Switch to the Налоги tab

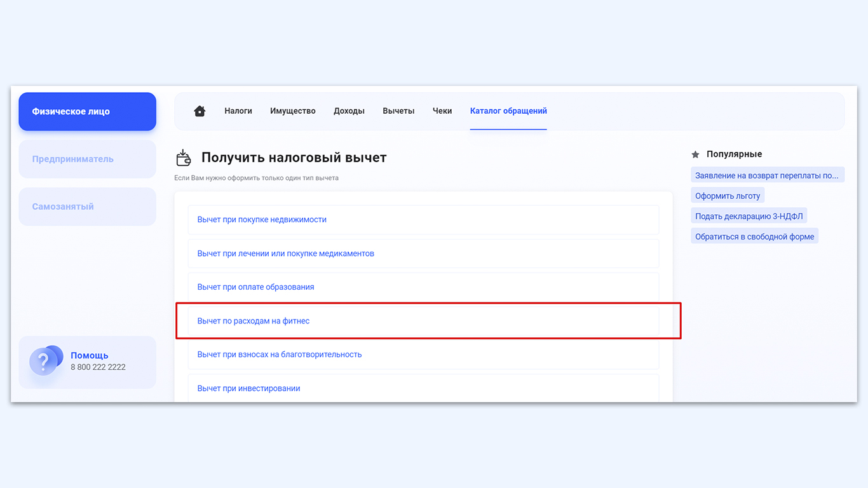pos(238,111)
